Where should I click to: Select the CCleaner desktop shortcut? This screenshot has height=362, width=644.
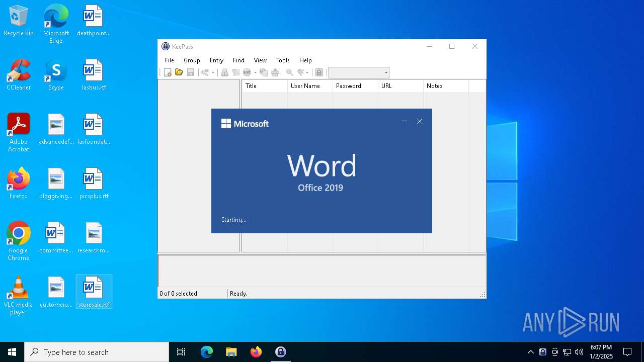(19, 75)
